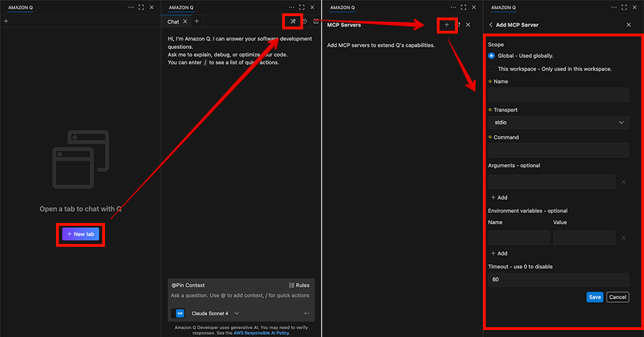Remove the environment variable row
The image size is (644, 337).
tap(624, 238)
